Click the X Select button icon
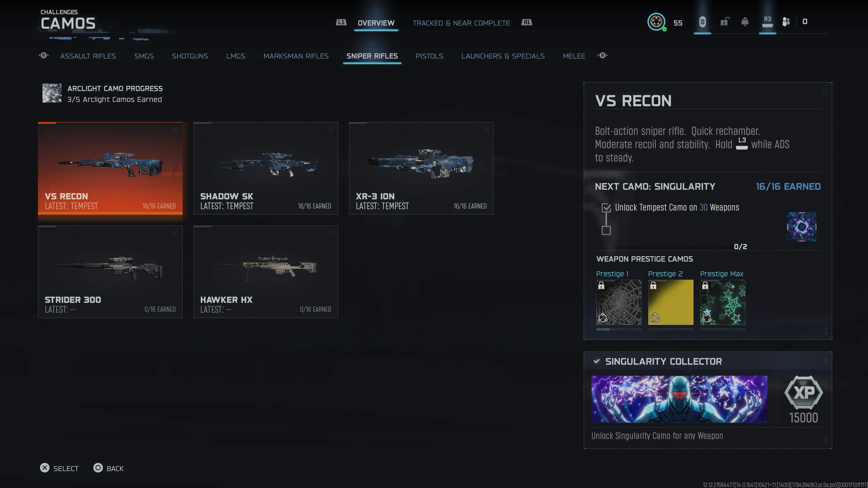This screenshot has height=488, width=868. pos(45,468)
